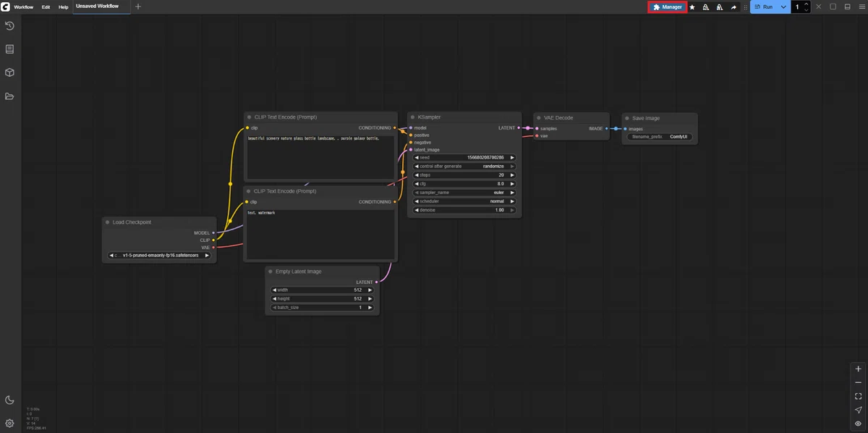The height and width of the screenshot is (433, 868).
Task: Collapse the VAE Decode node dot
Action: [538, 118]
